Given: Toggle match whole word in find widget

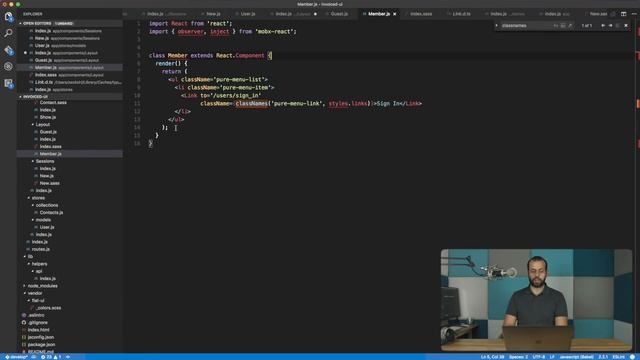Looking at the screenshot, I should pos(563,25).
